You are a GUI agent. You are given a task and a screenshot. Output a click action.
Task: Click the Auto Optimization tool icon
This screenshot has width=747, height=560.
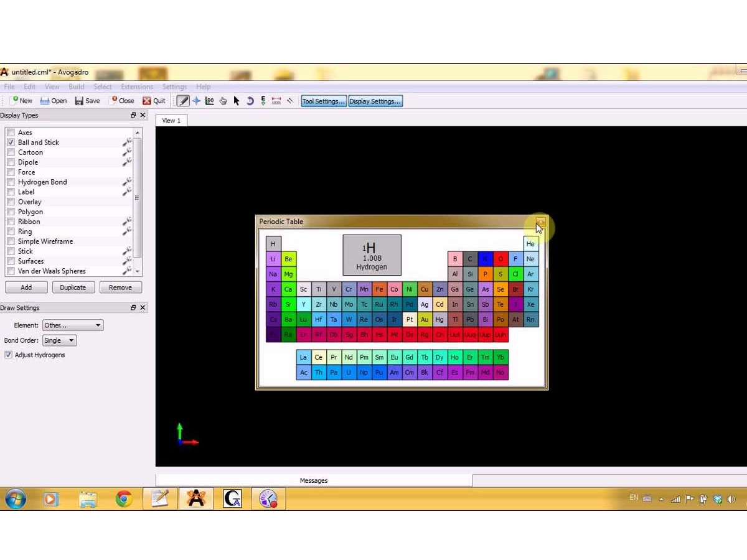[263, 101]
